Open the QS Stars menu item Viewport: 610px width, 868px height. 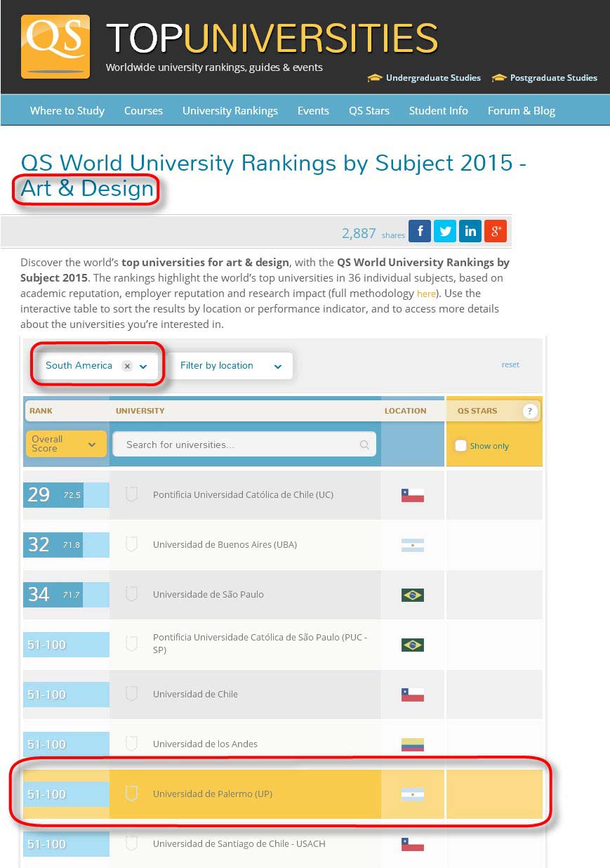pyautogui.click(x=369, y=110)
